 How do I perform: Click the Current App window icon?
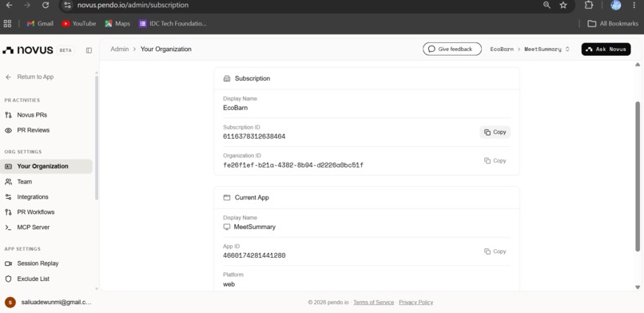(227, 197)
